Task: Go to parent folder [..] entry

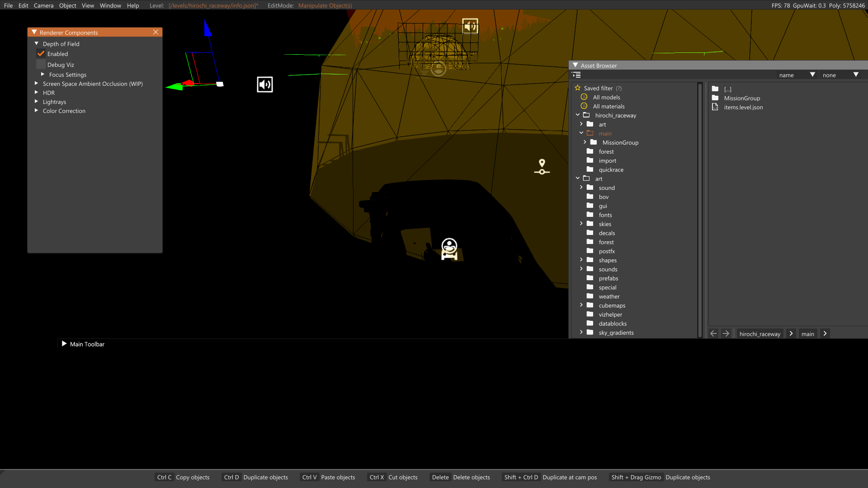Action: point(727,89)
